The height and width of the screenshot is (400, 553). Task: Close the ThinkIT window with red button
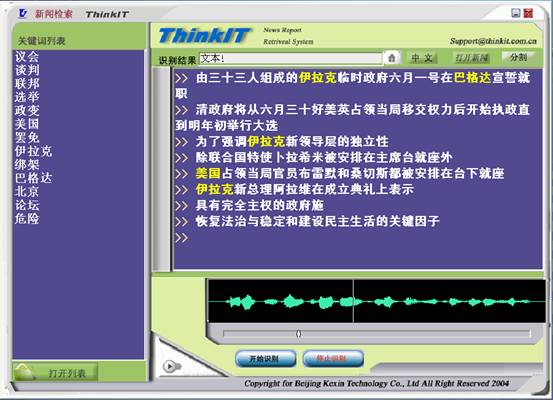528,13
